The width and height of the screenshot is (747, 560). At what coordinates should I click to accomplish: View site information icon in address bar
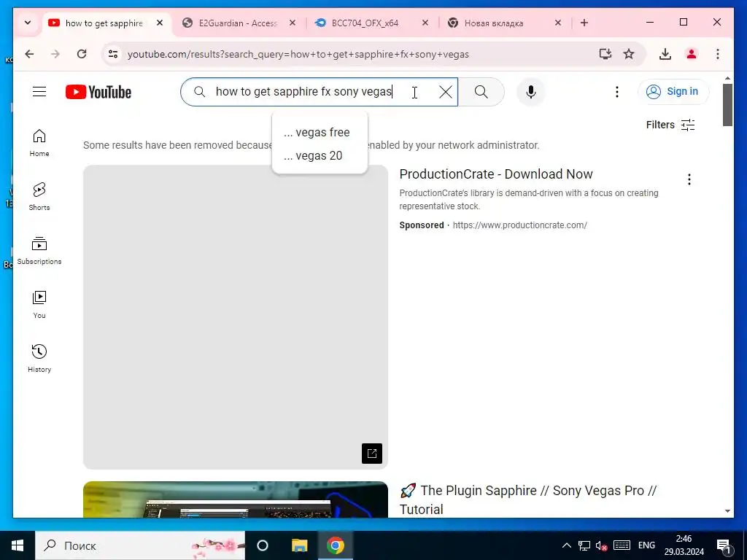[x=113, y=54]
